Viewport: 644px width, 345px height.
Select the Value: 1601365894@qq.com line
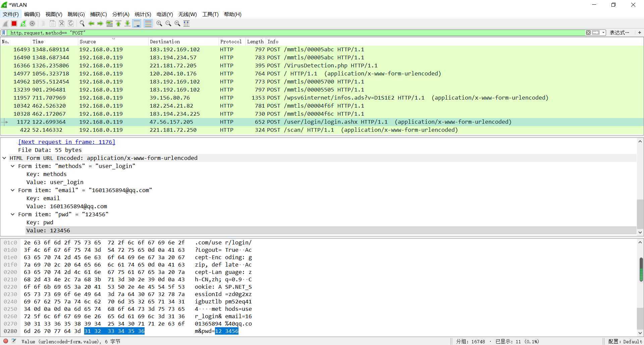(67, 206)
